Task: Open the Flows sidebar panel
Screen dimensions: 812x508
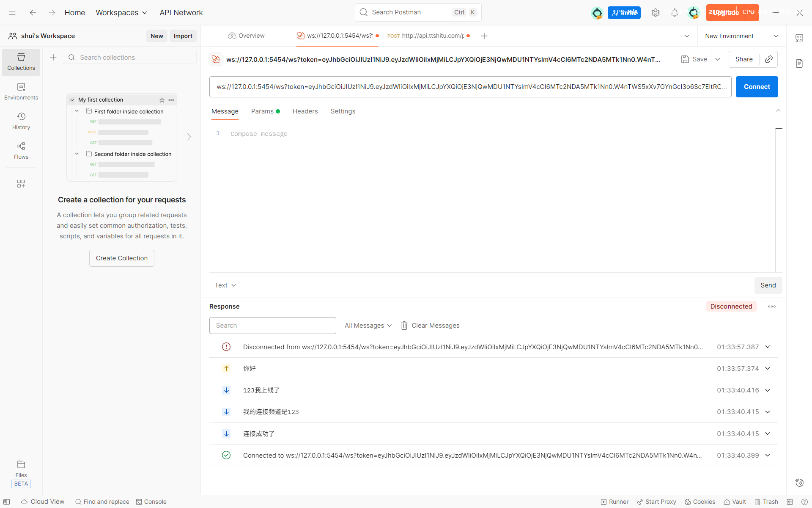Action: point(21,151)
